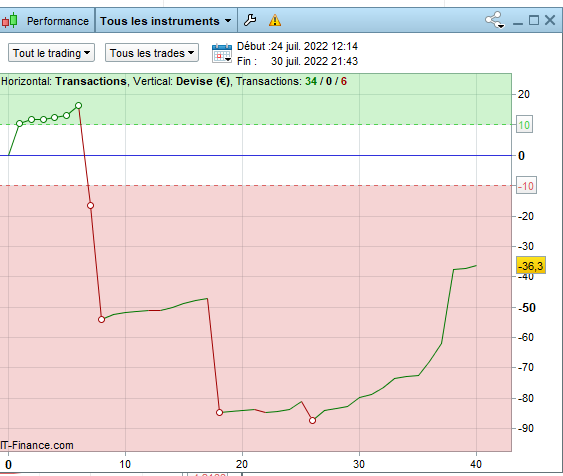The image size is (563, 476).
Task: Click the green winning trades count 34
Action: point(311,81)
